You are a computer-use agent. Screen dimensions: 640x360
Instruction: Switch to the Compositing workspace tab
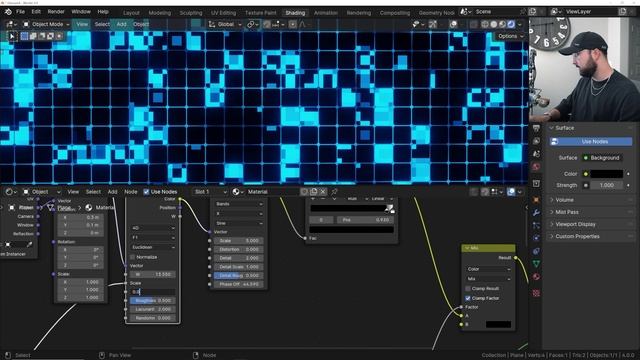tap(395, 13)
